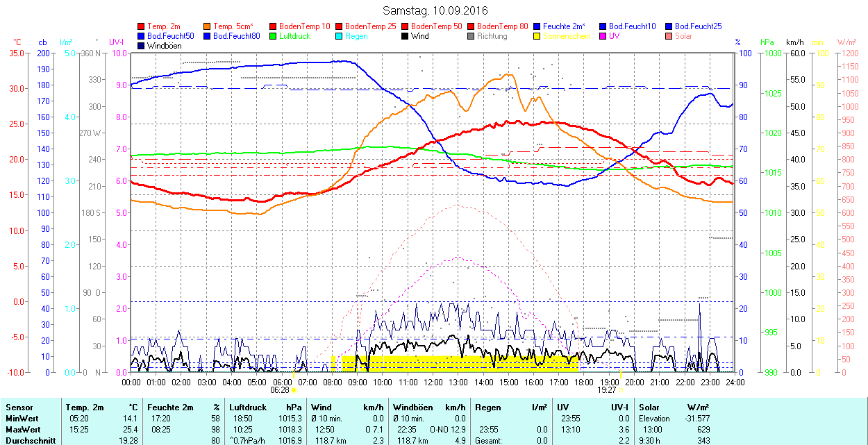Screen dimensions: 868x445
Task: Click the 05:20 minimum temperature time
Action: [x=78, y=419]
